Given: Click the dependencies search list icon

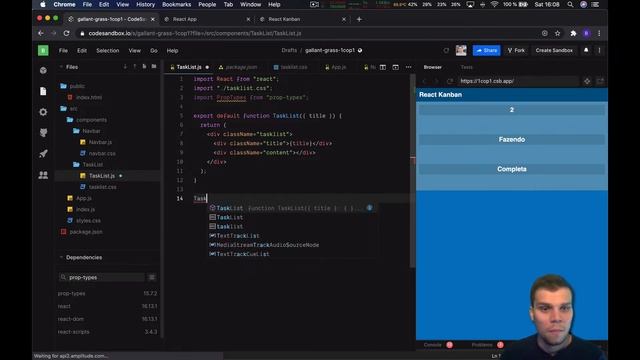Looking at the screenshot, I should coord(152,277).
